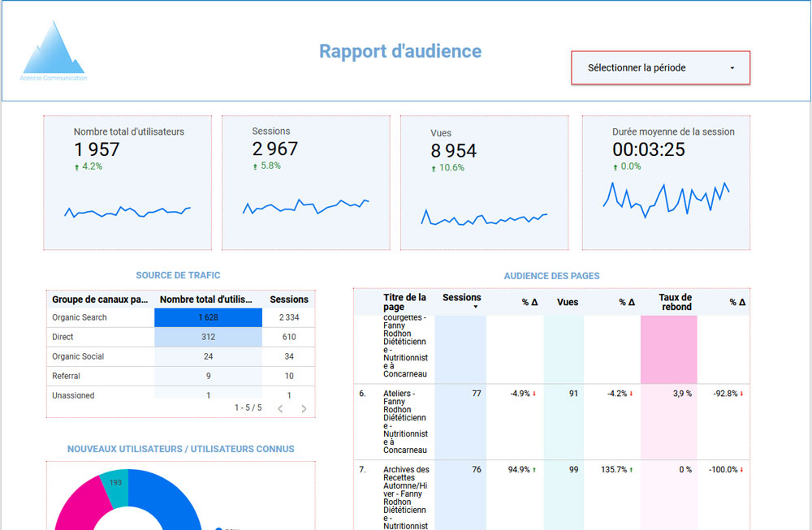Click the 4.2% users change indicator

pyautogui.click(x=89, y=166)
